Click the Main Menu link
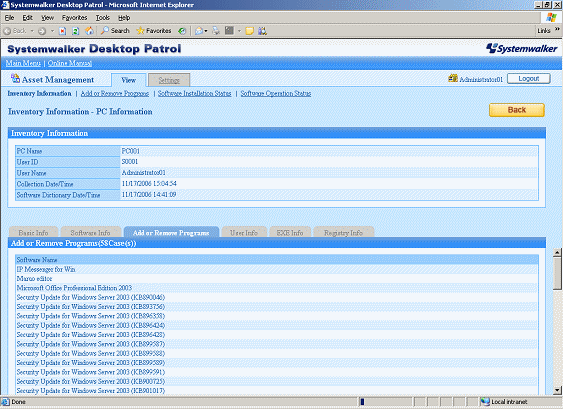This screenshot has height=409, width=563. (23, 63)
